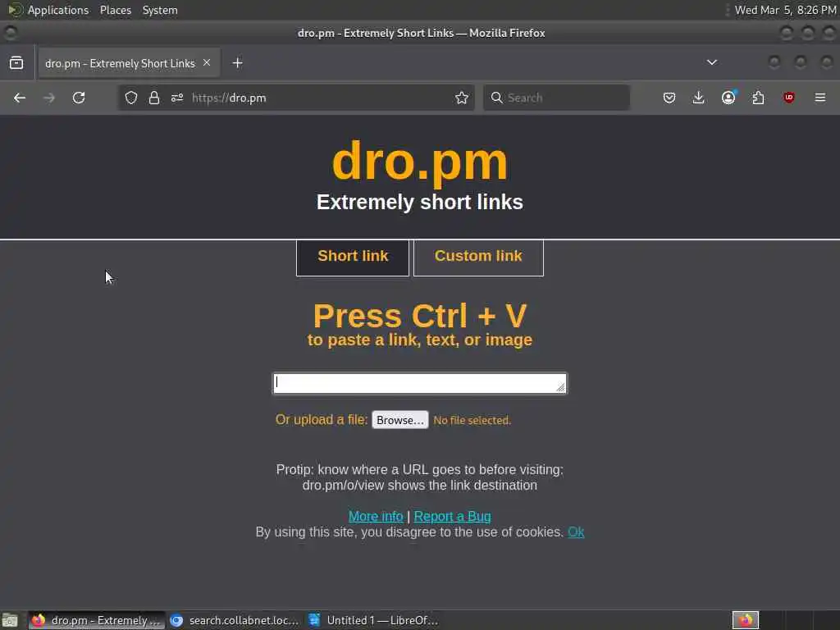Open the Firefox account icon
Viewport: 840px width, 630px height.
click(x=728, y=98)
